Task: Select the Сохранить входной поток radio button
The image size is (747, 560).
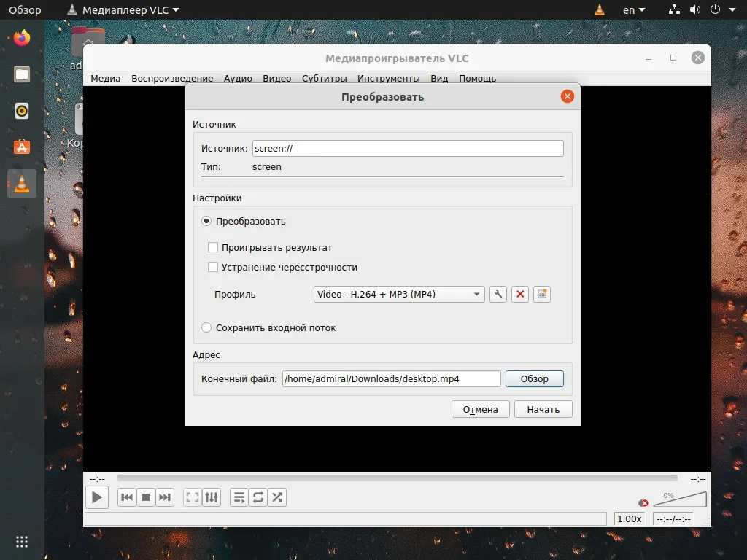Action: click(206, 327)
